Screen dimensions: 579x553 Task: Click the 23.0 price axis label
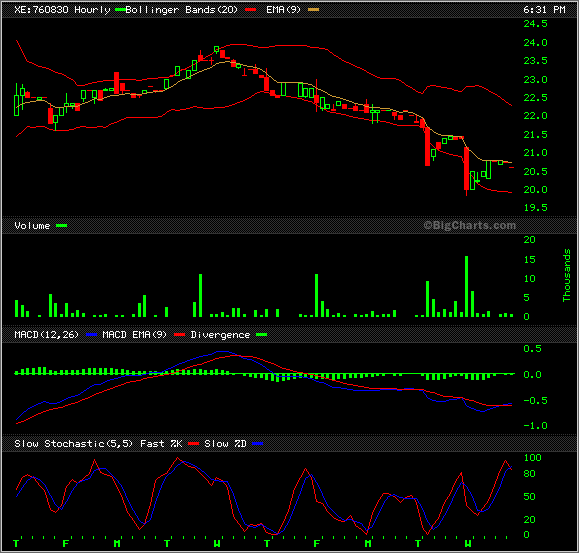click(x=535, y=80)
